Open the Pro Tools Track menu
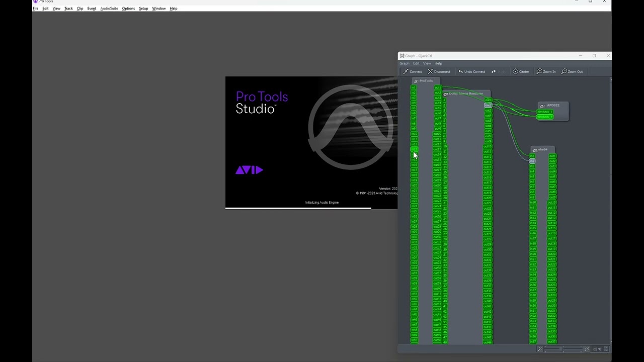This screenshot has width=644, height=362. click(68, 9)
